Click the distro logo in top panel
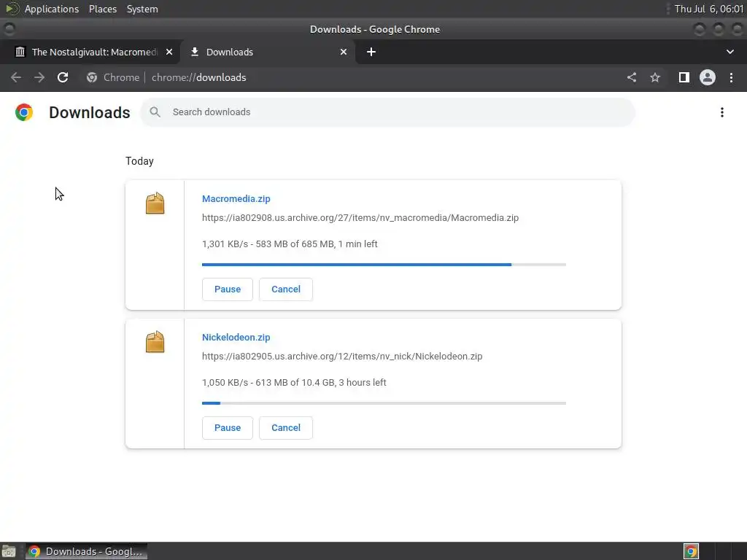Image resolution: width=747 pixels, height=560 pixels. coord(12,9)
